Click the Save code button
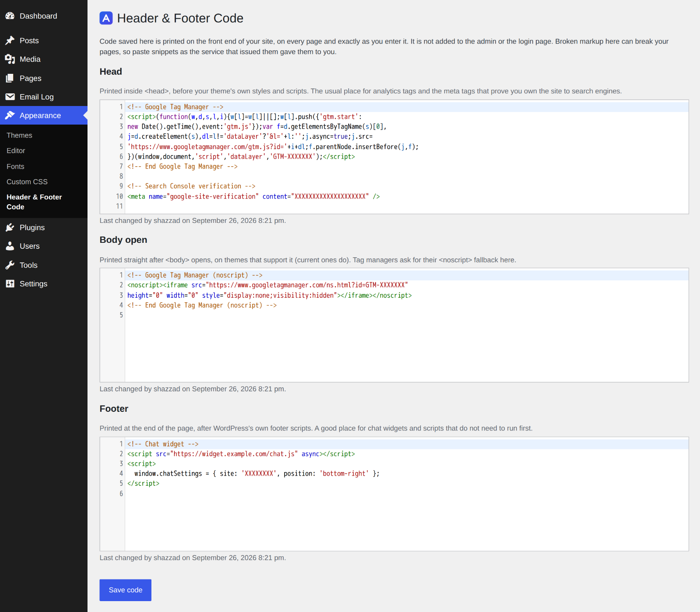The width and height of the screenshot is (700, 612). point(126,590)
